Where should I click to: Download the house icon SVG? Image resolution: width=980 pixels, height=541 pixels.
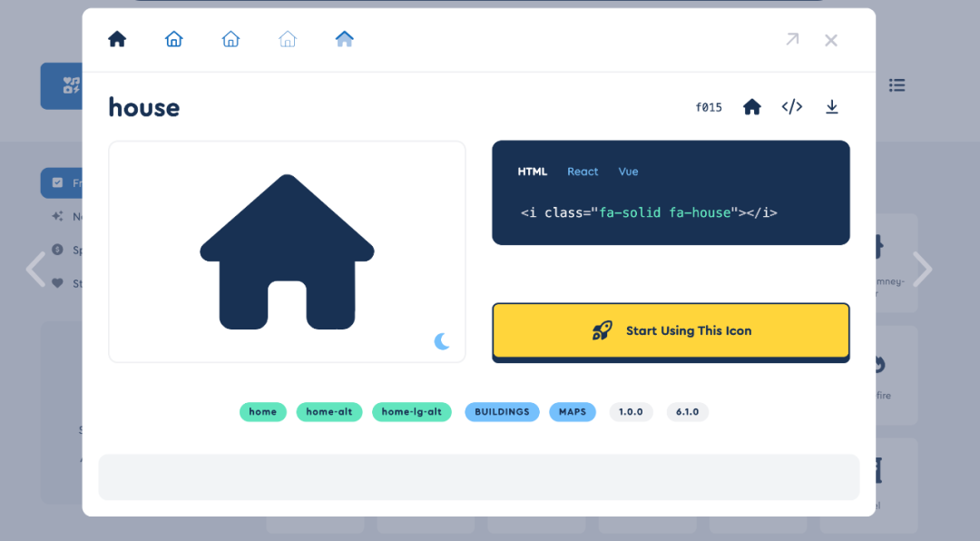pyautogui.click(x=832, y=107)
